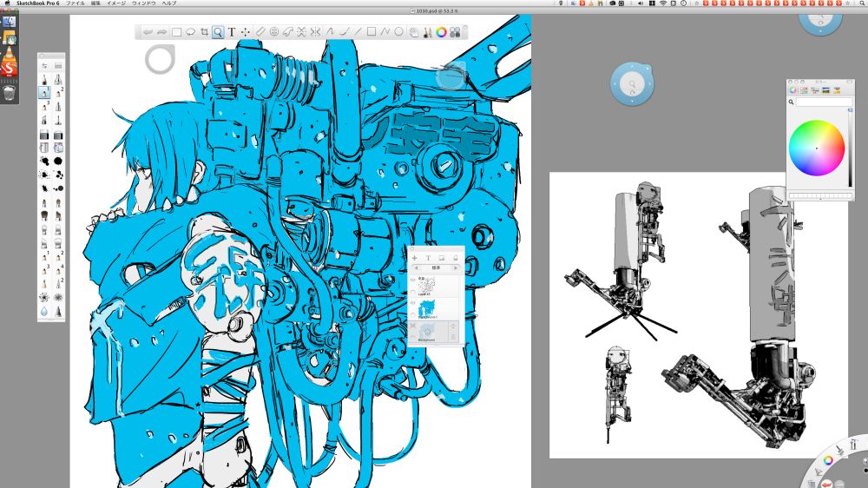Screen dimensions: 868x488
Task: Select the Predictive Stroke tool
Action: (344, 32)
